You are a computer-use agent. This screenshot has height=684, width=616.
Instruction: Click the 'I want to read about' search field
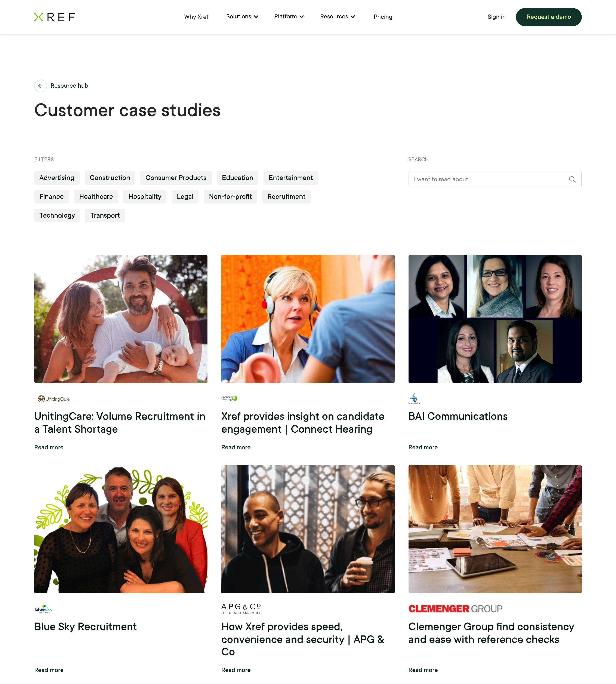[x=495, y=179]
